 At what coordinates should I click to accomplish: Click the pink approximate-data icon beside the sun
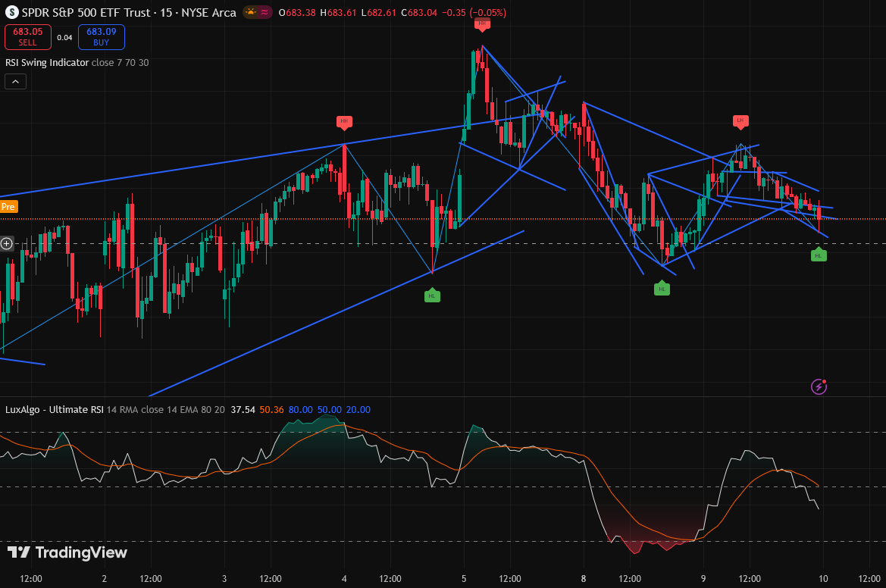coord(265,12)
